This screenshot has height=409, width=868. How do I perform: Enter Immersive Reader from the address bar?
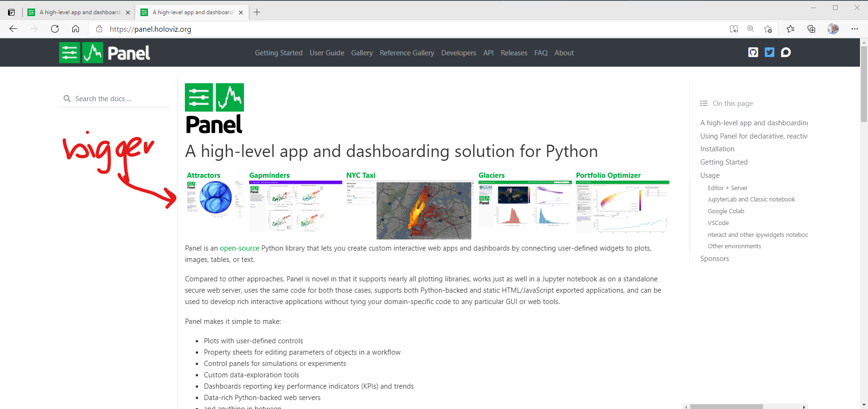click(x=734, y=29)
